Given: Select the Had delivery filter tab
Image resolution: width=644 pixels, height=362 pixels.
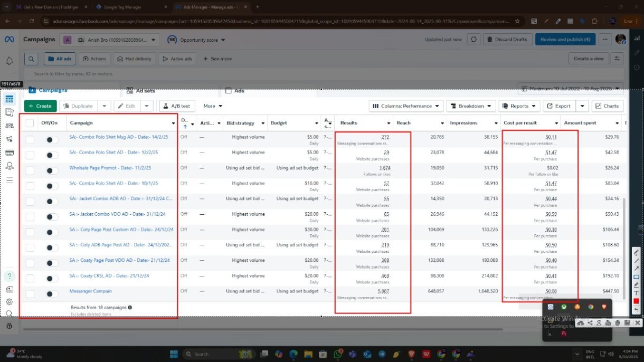Looking at the screenshot, I should [x=134, y=59].
